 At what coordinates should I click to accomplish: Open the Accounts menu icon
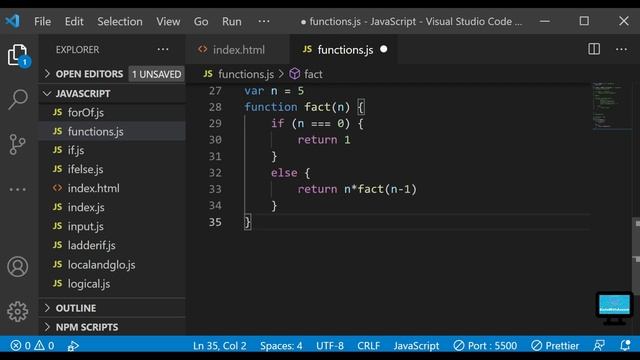[x=18, y=267]
